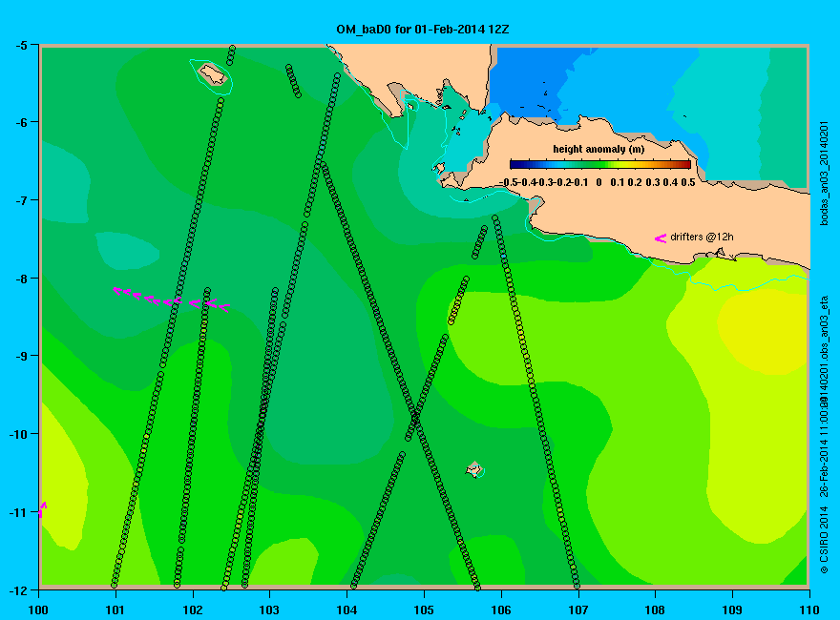Click latitude axis label "-11"
840x620 pixels.
(x=18, y=512)
